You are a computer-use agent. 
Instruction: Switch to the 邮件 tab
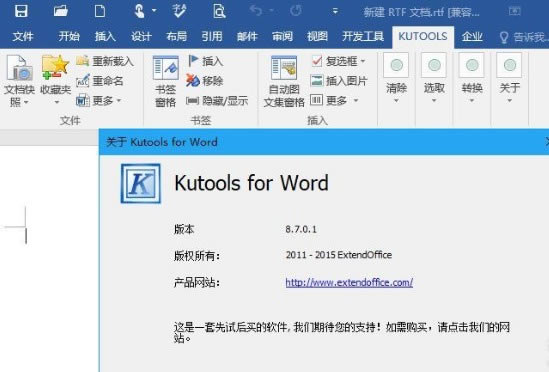pyautogui.click(x=247, y=36)
